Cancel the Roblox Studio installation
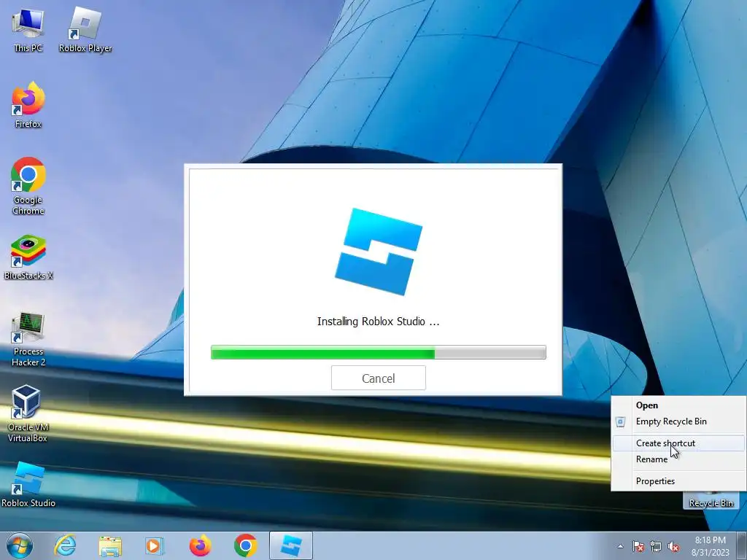The width and height of the screenshot is (747, 560). [x=379, y=378]
